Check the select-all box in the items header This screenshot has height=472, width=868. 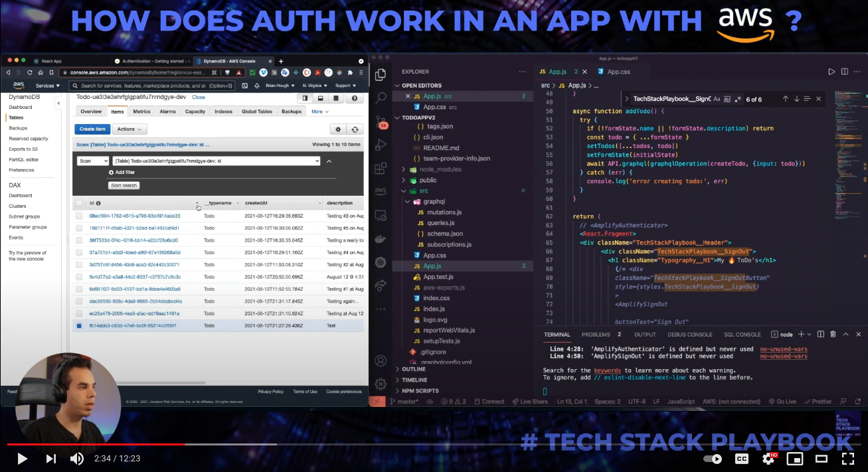(80, 203)
